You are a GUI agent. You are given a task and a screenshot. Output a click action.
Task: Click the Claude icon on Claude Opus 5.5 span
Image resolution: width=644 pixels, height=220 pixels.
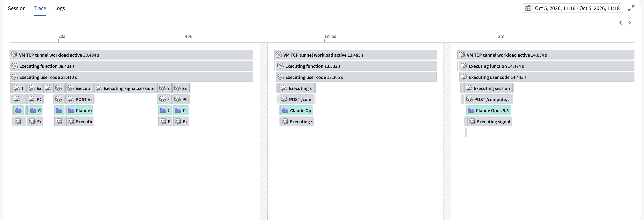tap(471, 110)
